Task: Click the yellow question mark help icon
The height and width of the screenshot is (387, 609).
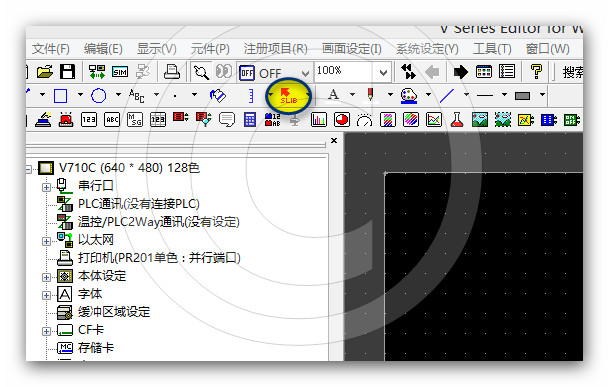Action: point(536,71)
